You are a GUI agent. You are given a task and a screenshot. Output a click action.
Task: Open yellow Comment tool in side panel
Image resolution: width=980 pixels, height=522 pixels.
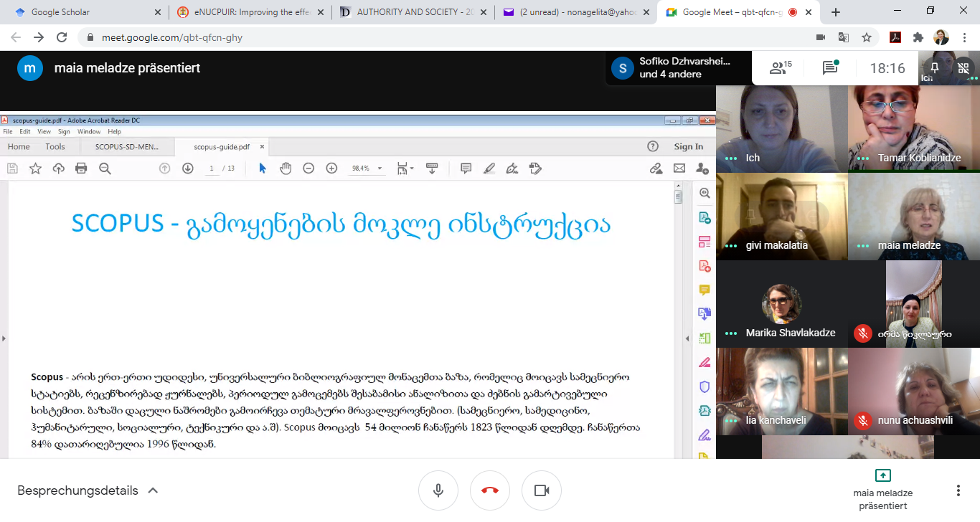tap(705, 290)
